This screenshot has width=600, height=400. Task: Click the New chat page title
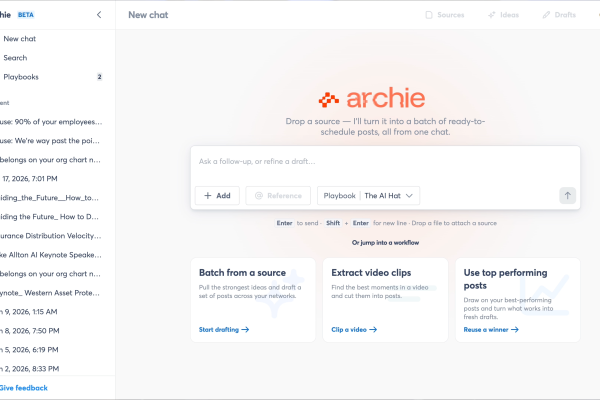tap(148, 15)
